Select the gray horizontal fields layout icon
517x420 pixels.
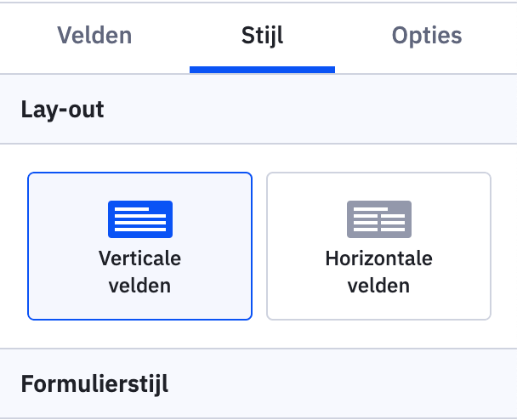coord(379,219)
